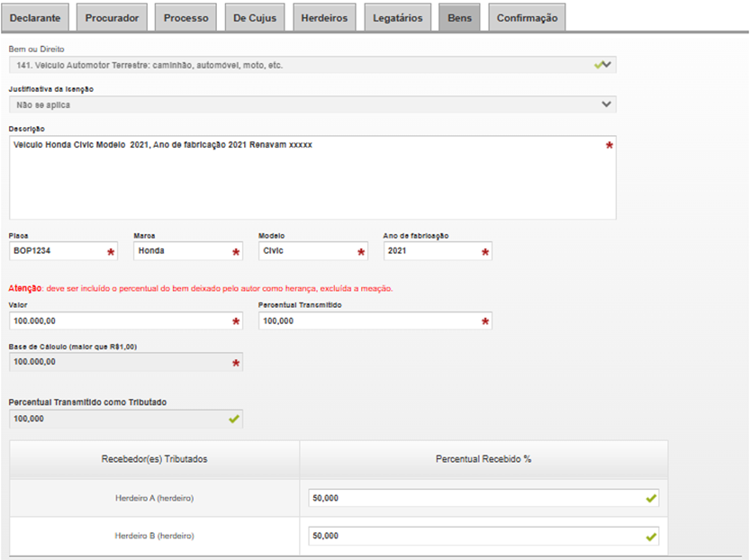This screenshot has width=750, height=560.
Task: Click the Descrição text area
Action: (306, 180)
